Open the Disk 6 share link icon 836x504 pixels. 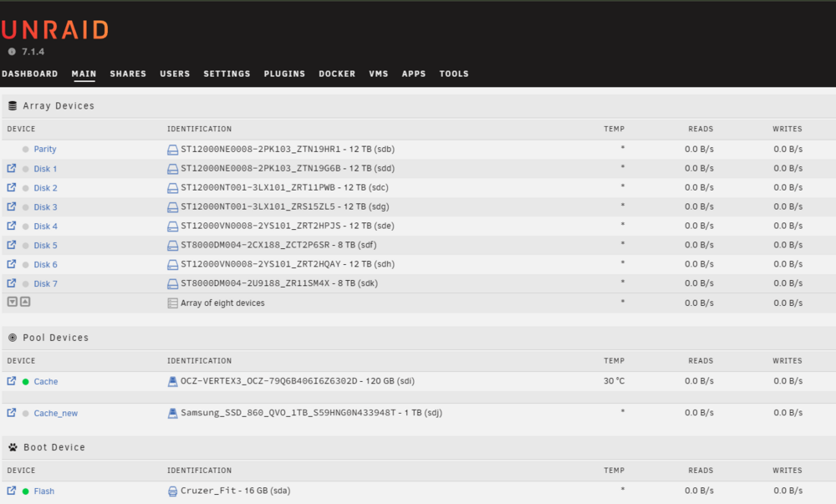point(11,264)
